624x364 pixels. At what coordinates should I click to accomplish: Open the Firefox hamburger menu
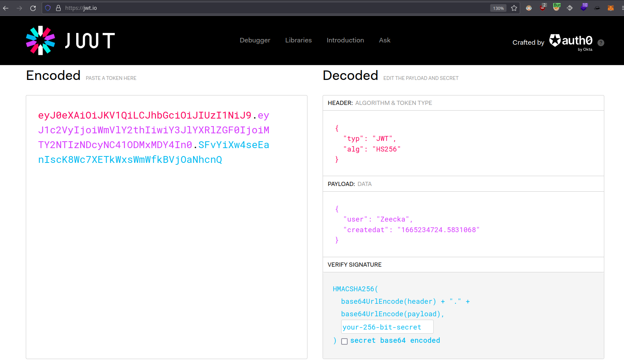622,8
